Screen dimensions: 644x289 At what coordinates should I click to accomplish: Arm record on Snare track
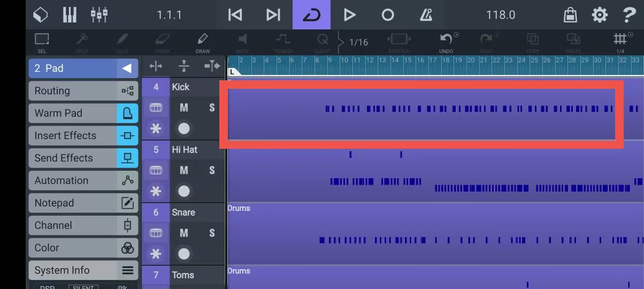point(184,254)
